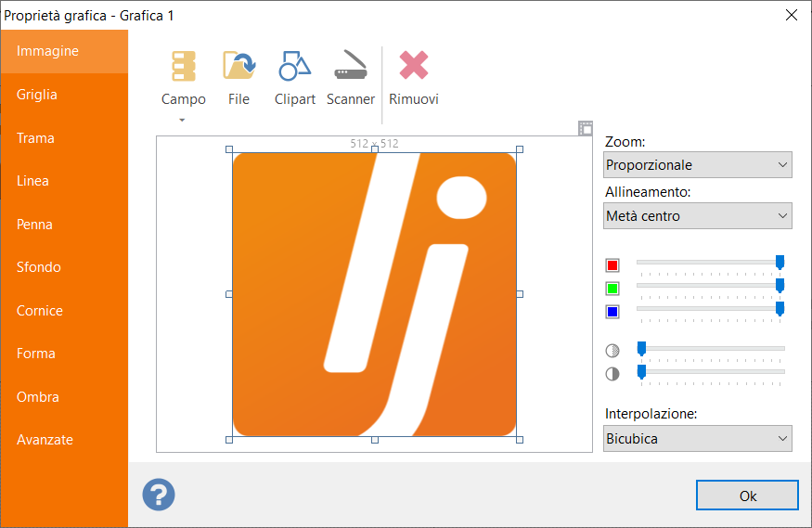Click the bottom-right resize handle of image
812x528 pixels.
pos(520,440)
